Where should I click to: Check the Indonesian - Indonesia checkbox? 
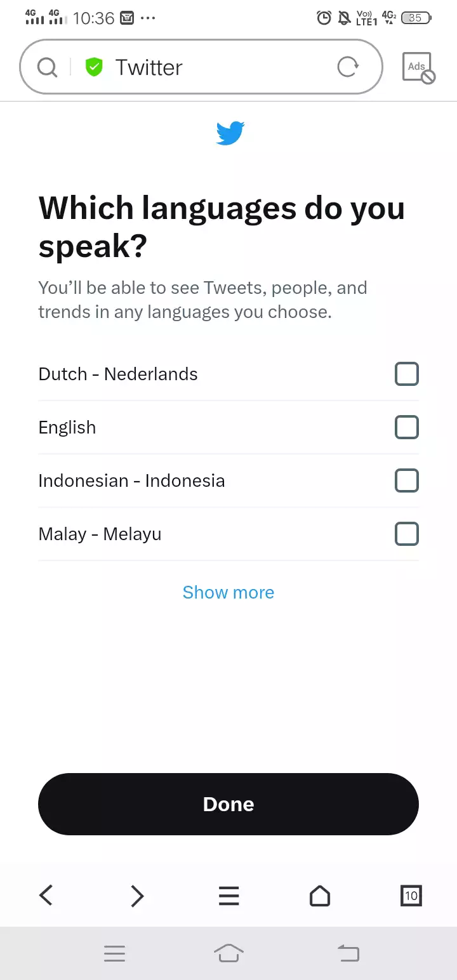point(407,480)
